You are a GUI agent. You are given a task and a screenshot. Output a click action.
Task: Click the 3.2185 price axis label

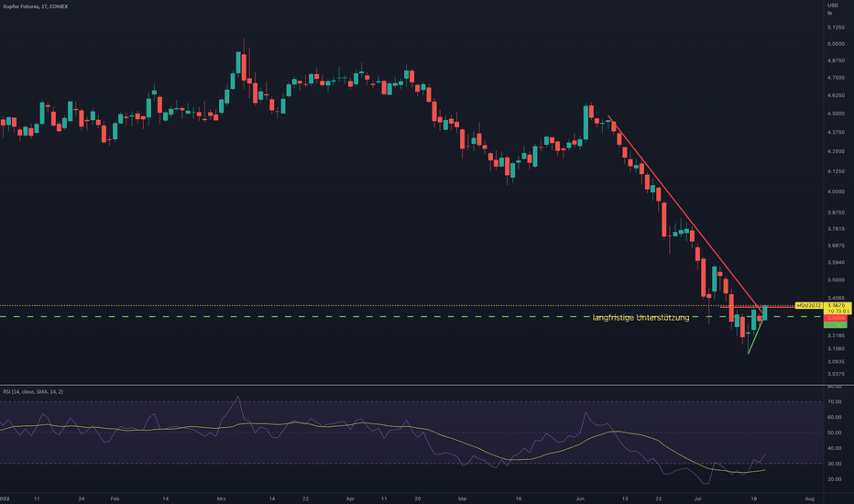[x=836, y=335]
